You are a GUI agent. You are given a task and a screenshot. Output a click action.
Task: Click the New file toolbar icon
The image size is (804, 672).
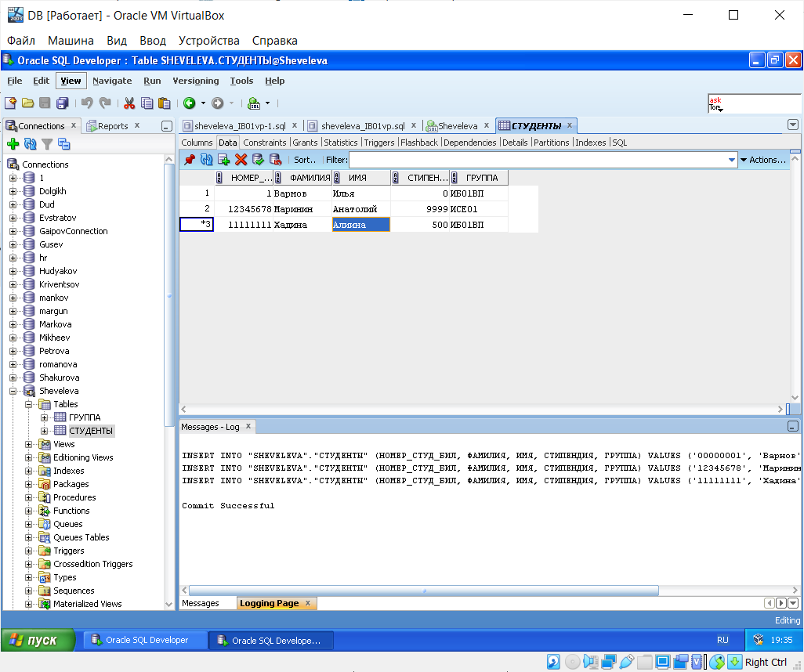point(11,103)
